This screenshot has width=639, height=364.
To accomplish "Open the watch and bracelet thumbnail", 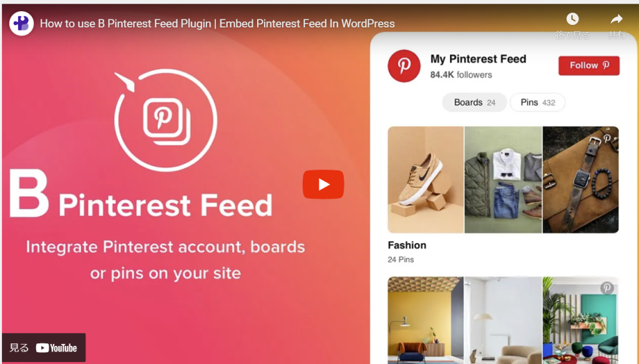I will tap(581, 180).
